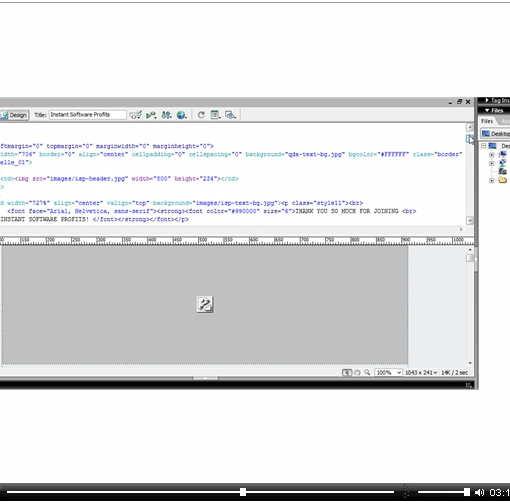The width and height of the screenshot is (510, 504).
Task: Select the Files tab in panel
Action: click(x=487, y=121)
